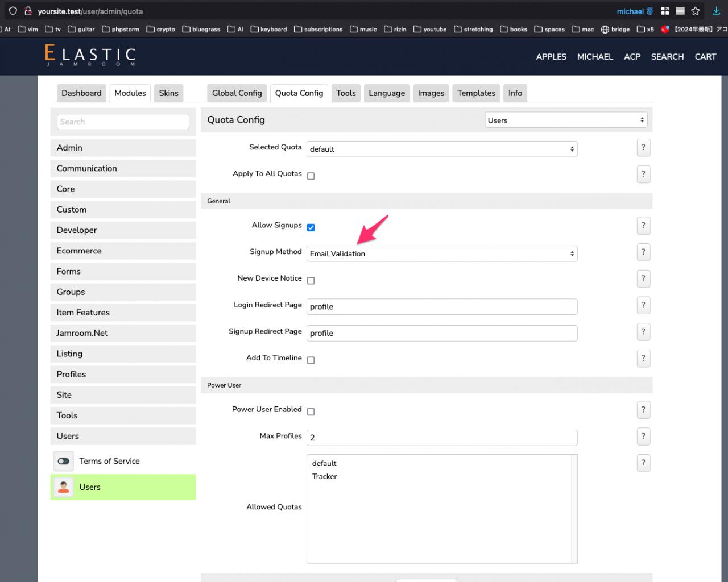Click the Users module avatar icon
This screenshot has width=728, height=582.
coord(64,487)
